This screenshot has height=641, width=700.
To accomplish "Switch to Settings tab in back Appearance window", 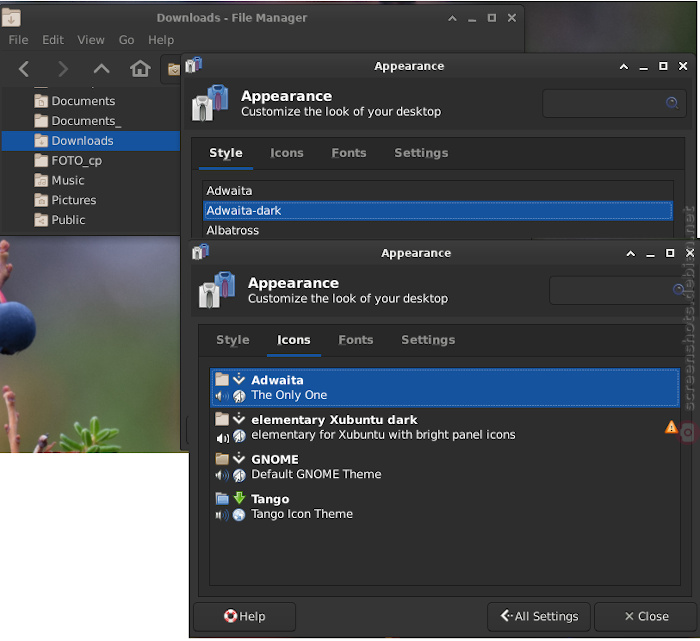I will pos(421,153).
